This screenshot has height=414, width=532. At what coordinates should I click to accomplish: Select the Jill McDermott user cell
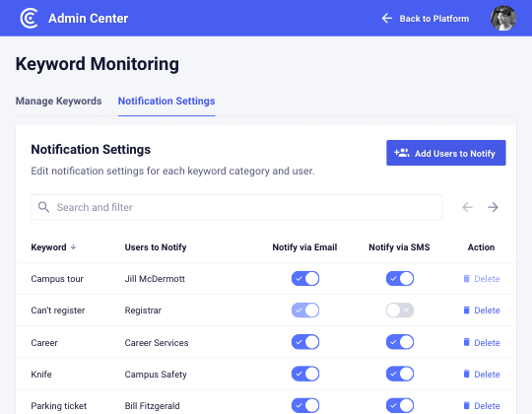point(155,279)
